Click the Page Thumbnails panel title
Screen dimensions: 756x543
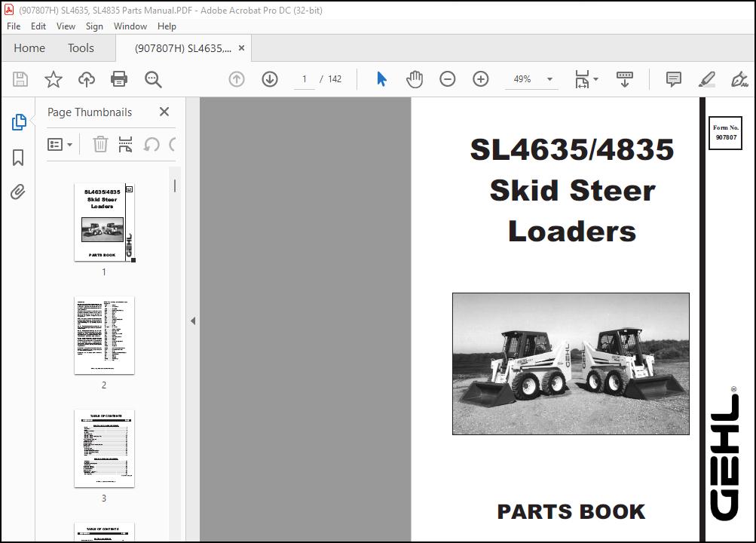90,112
